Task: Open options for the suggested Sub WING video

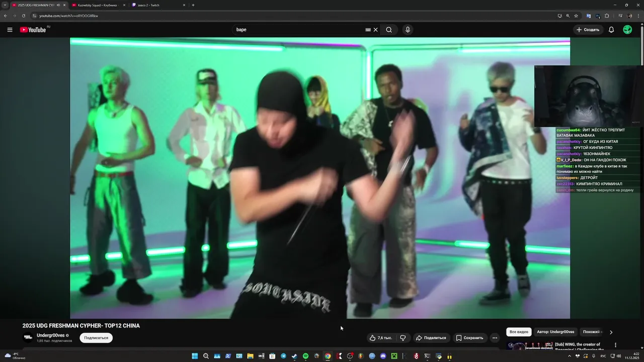Action: (x=615, y=345)
